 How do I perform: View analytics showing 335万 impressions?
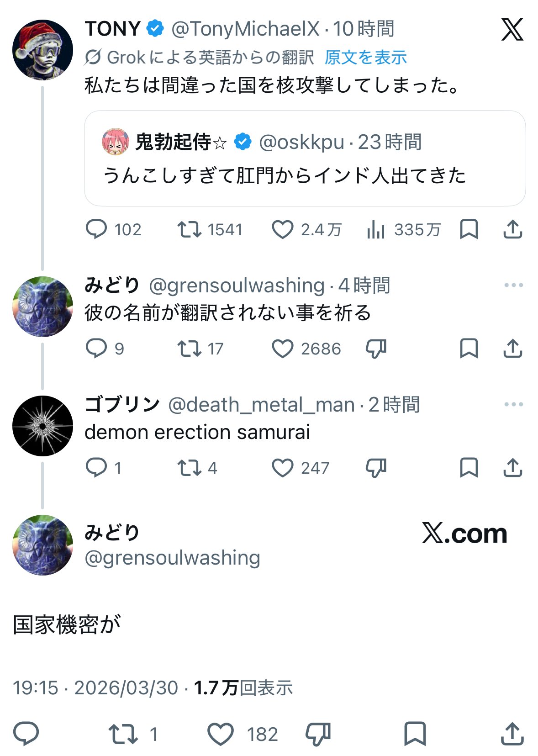coord(376,230)
